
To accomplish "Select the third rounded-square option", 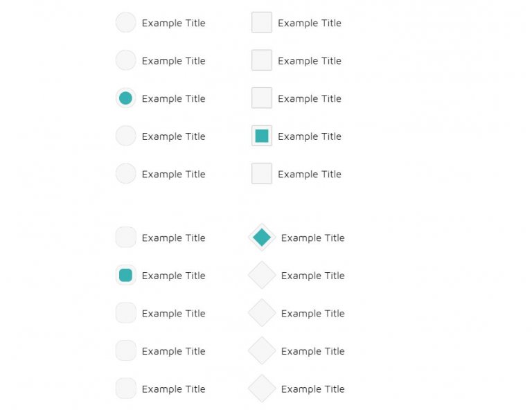I will pyautogui.click(x=126, y=312).
